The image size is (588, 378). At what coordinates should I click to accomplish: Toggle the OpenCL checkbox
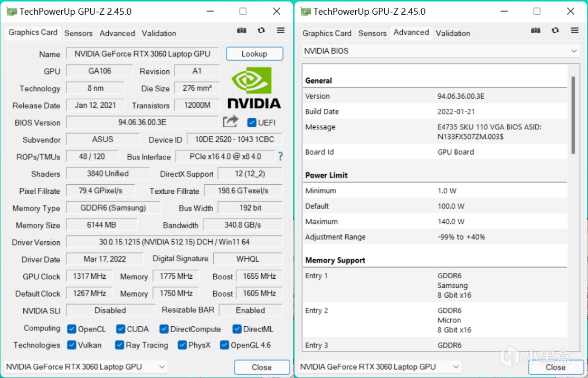72,329
